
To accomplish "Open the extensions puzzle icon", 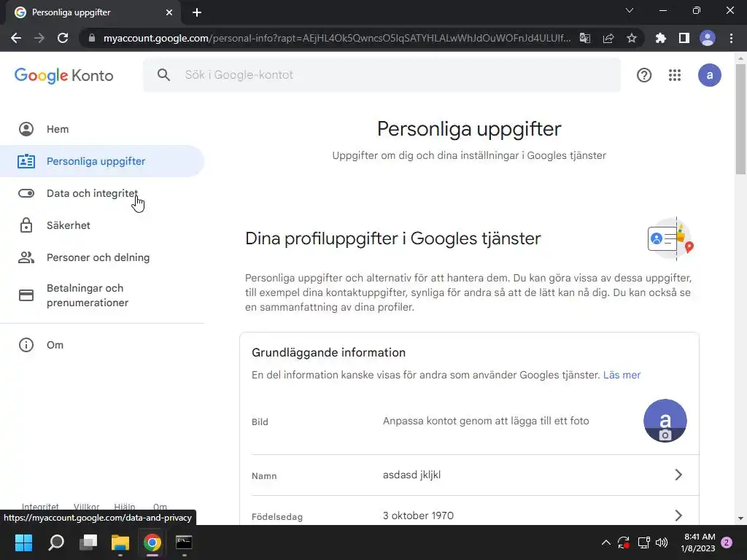I will coord(660,38).
